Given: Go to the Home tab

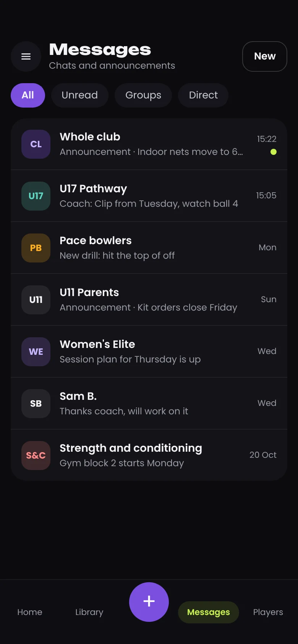Looking at the screenshot, I should click(30, 612).
